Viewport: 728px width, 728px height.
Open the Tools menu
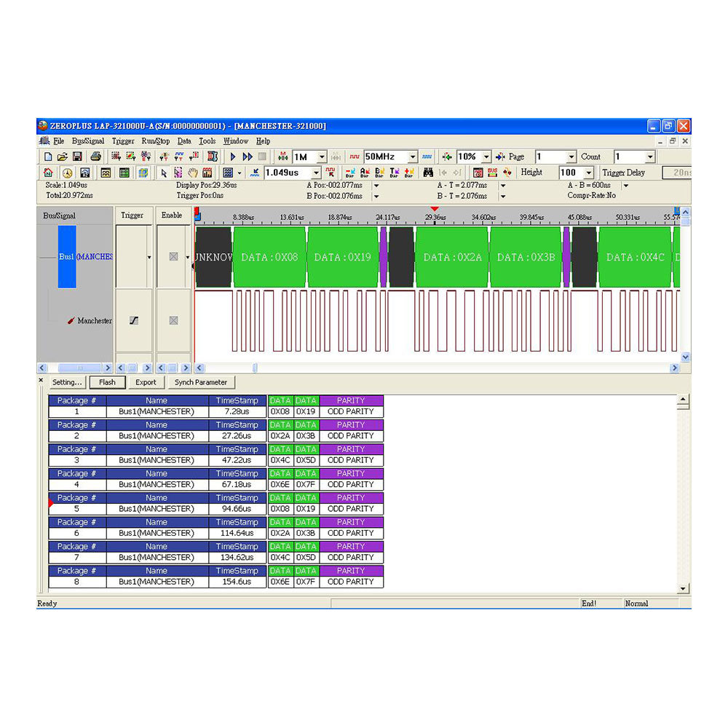pos(207,141)
